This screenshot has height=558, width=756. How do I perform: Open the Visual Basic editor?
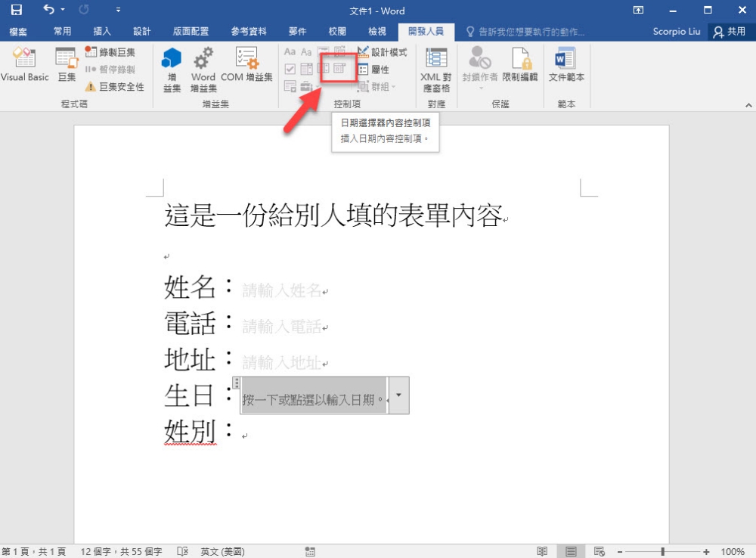pyautogui.click(x=25, y=64)
